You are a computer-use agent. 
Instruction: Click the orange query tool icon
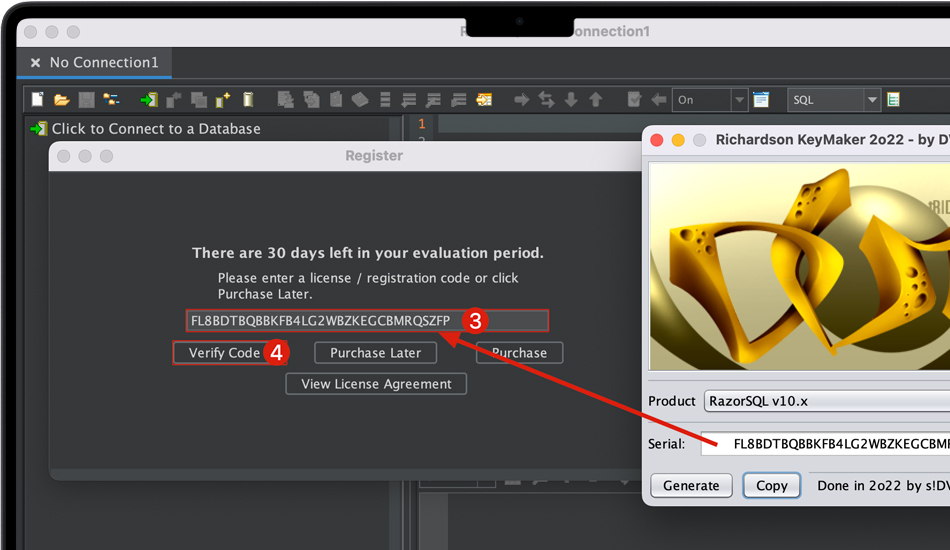click(x=485, y=100)
